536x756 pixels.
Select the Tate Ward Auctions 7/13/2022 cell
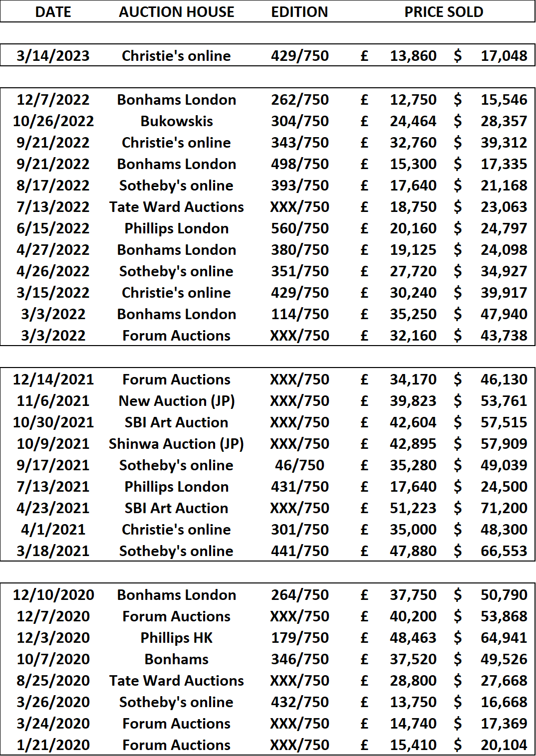(x=177, y=207)
